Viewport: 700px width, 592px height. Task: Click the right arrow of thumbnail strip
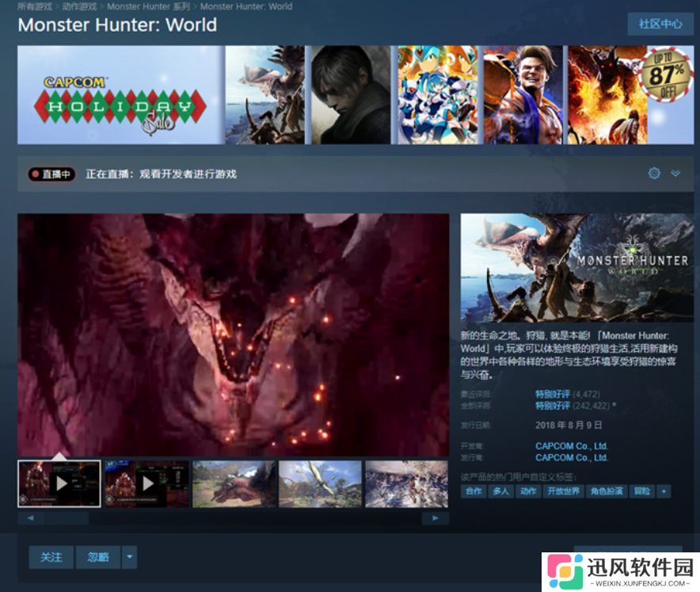point(436,518)
